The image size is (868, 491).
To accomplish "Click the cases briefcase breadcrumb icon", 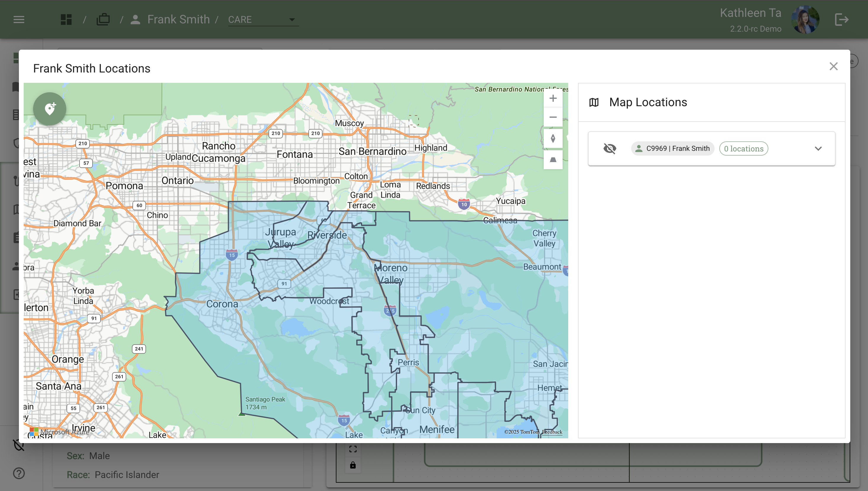I will [103, 19].
